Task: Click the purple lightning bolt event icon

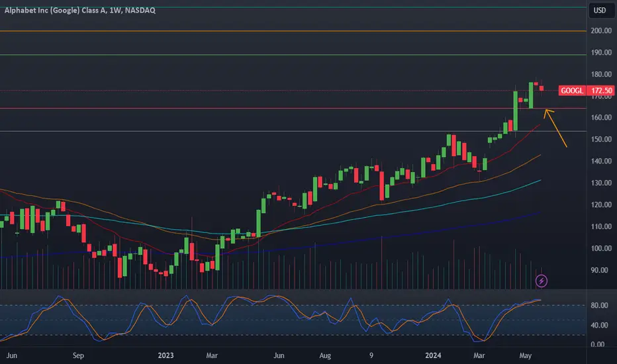Action: (x=542, y=281)
